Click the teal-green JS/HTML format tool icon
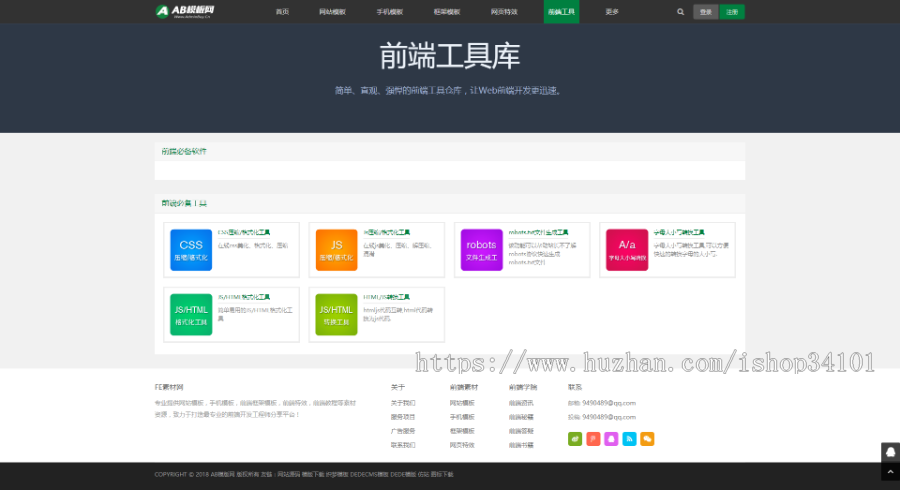The image size is (900, 490). [191, 315]
